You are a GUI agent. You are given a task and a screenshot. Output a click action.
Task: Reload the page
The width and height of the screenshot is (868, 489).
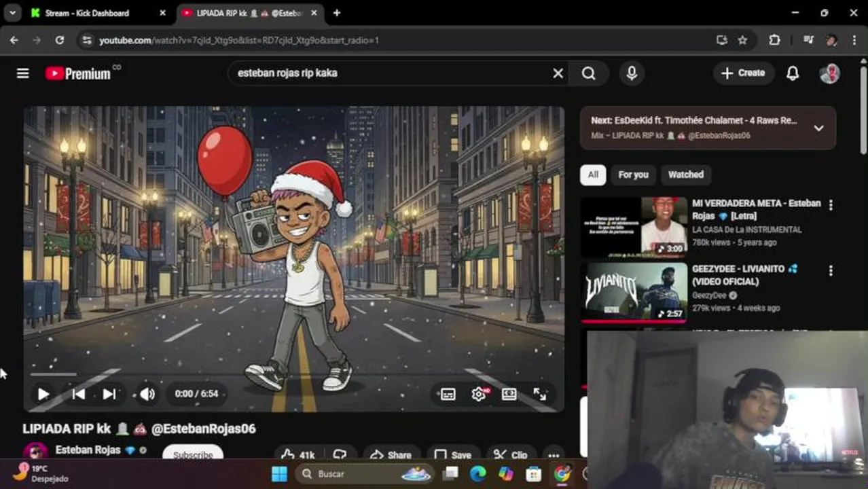click(60, 40)
